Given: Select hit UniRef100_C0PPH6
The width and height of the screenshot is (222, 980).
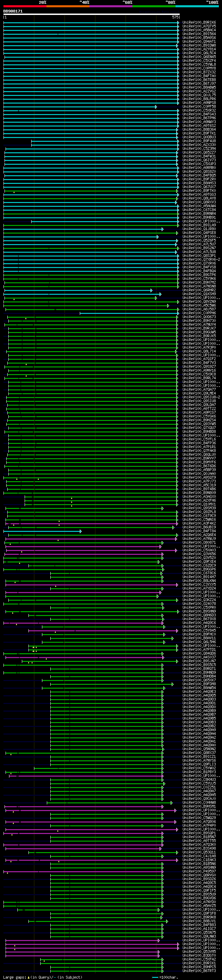Looking at the screenshot, I should (x=199, y=313).
